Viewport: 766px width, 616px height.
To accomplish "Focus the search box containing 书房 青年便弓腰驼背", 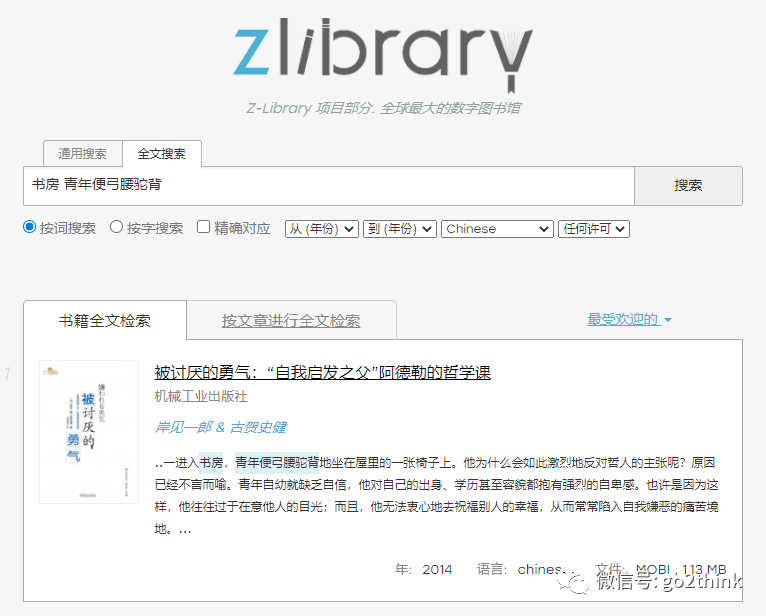I will click(x=329, y=186).
